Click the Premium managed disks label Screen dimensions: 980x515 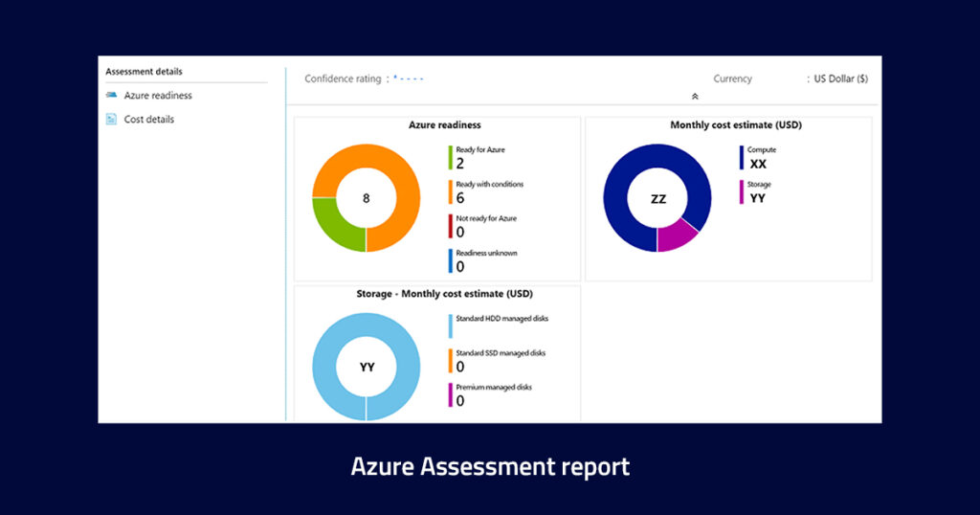(x=494, y=388)
